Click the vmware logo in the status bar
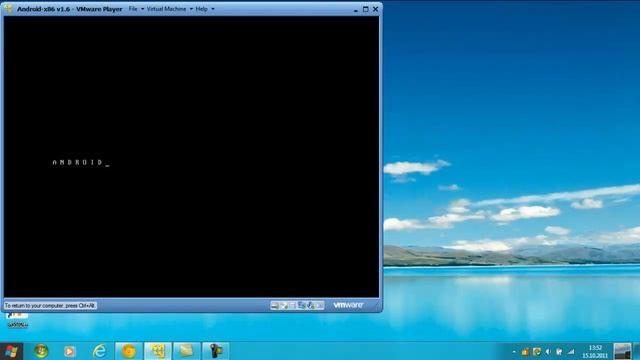The image size is (640, 360). [x=348, y=305]
